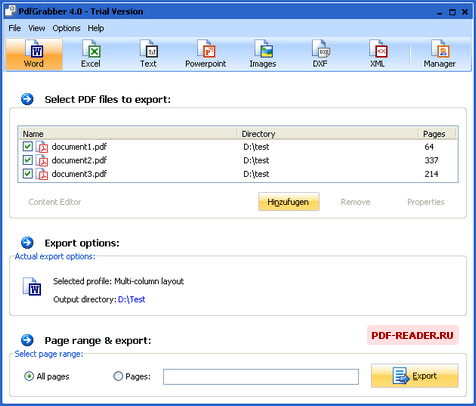Select the All pages radio button

click(29, 376)
